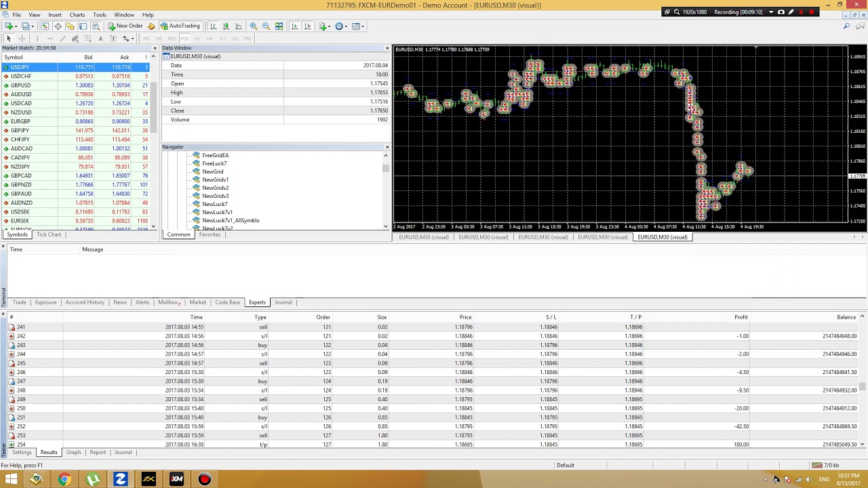Open the Account History tab

[x=85, y=302]
